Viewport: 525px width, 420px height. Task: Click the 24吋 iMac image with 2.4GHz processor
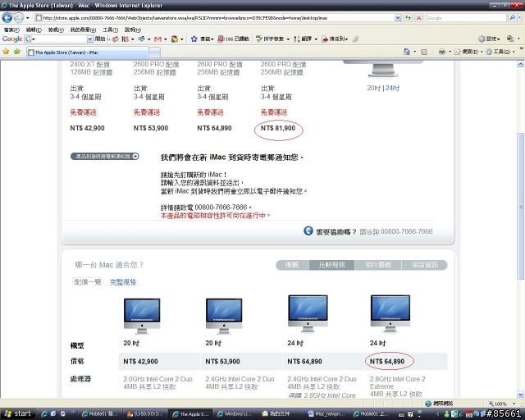click(308, 313)
